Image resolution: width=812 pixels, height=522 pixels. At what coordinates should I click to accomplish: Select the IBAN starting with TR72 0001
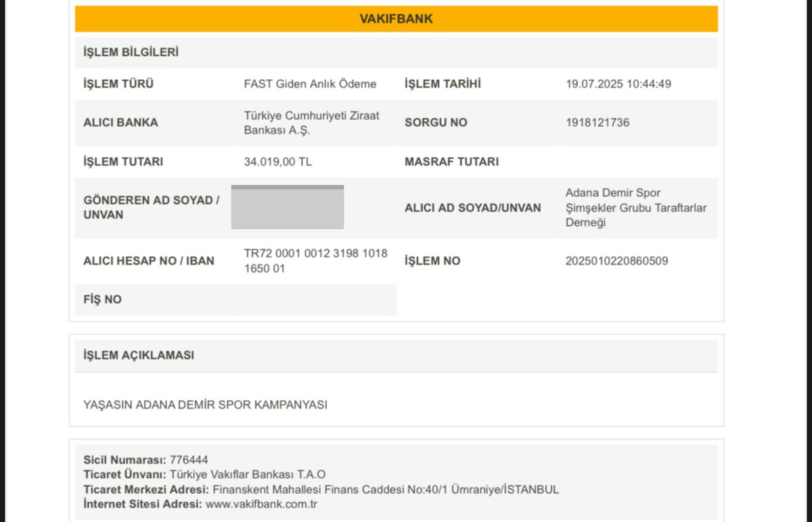pyautogui.click(x=316, y=261)
